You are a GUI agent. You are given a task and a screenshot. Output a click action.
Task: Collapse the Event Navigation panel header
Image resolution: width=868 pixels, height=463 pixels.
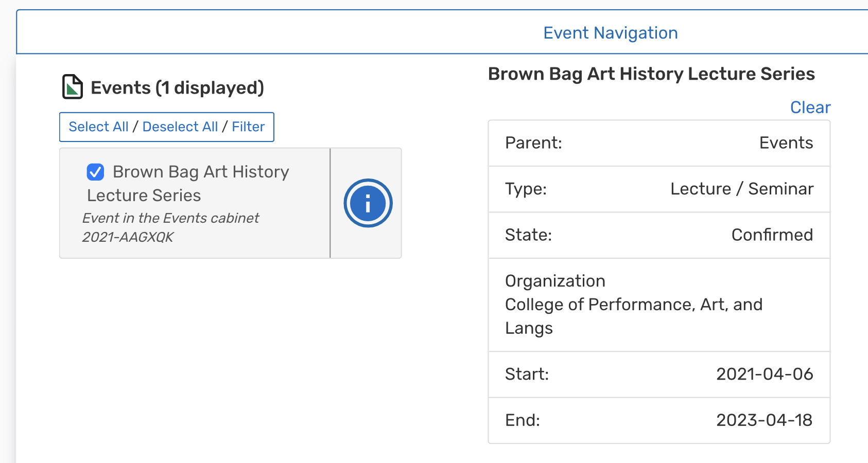[x=610, y=33]
